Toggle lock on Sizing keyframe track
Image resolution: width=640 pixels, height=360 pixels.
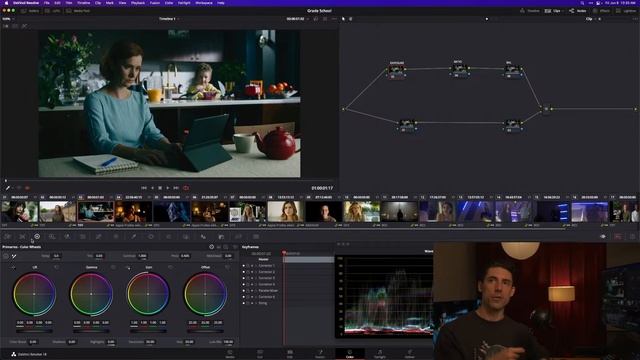[248, 303]
